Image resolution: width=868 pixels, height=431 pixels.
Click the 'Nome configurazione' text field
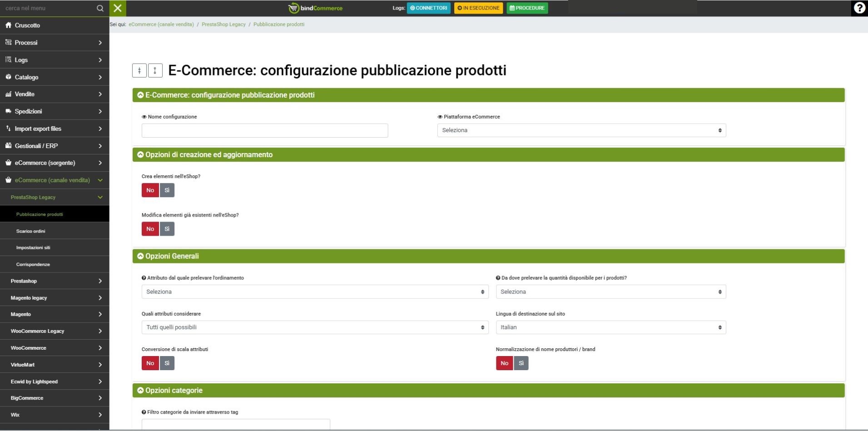point(265,130)
